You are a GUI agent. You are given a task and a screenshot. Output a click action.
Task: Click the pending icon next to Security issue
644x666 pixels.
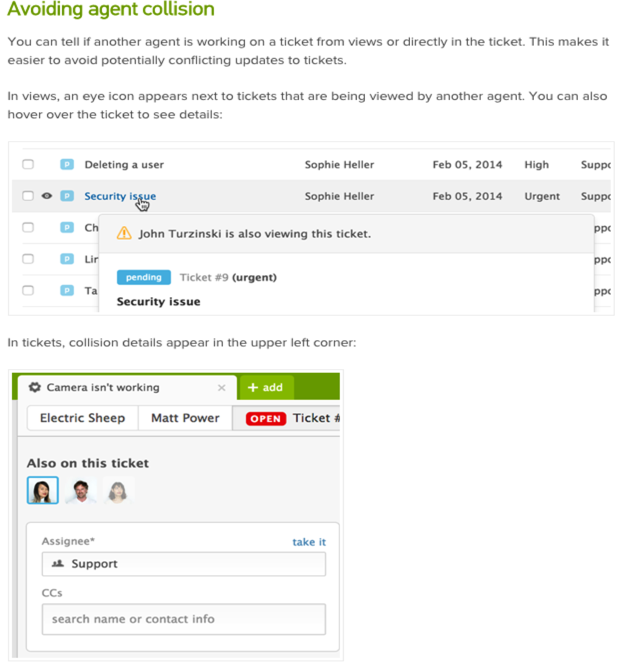(67, 196)
